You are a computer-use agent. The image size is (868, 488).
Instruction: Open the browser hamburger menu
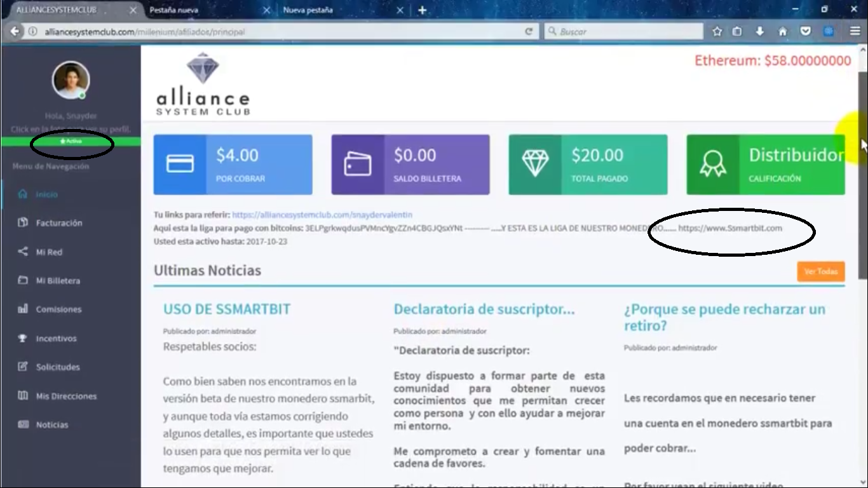tap(855, 31)
